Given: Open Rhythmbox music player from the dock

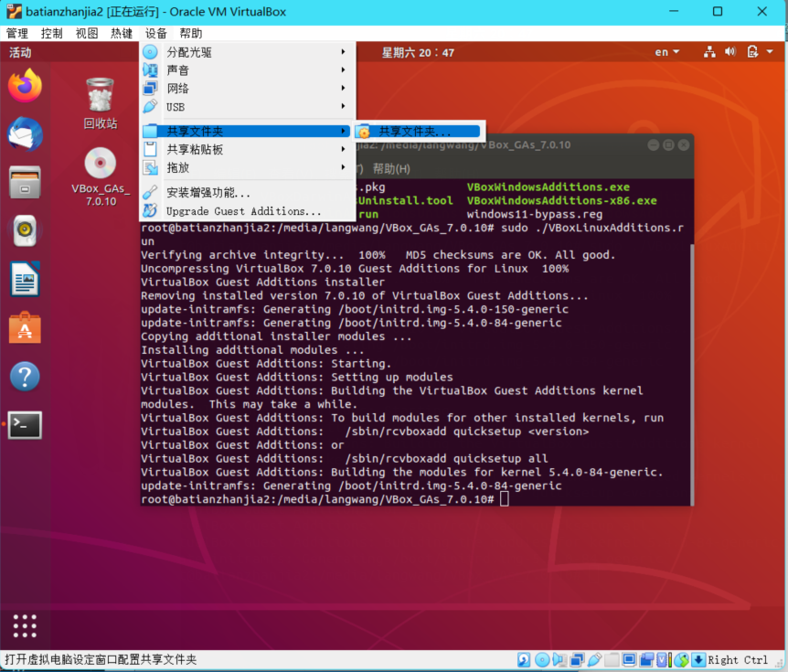Looking at the screenshot, I should coord(25,230).
